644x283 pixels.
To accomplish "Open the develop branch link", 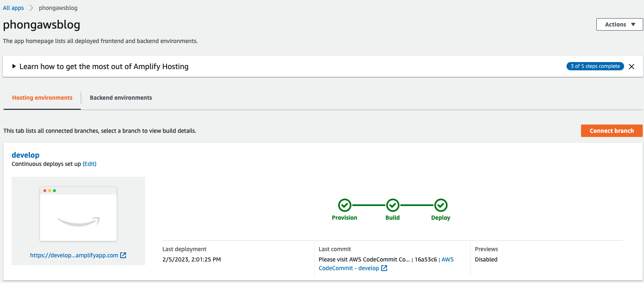I will pos(25,155).
